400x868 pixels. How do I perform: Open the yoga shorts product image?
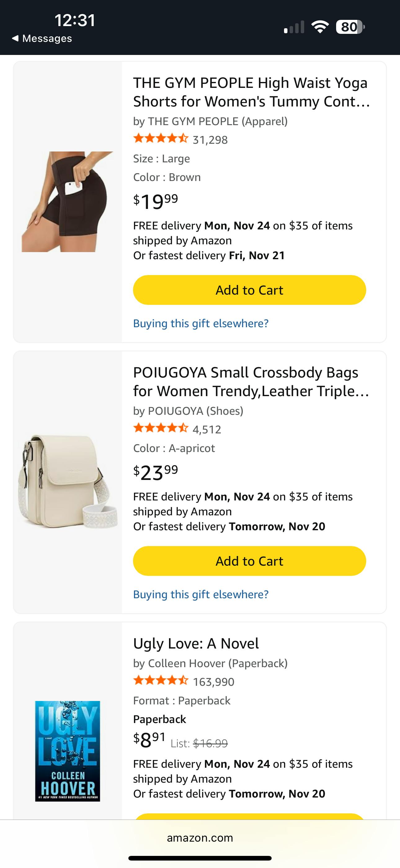click(x=67, y=201)
